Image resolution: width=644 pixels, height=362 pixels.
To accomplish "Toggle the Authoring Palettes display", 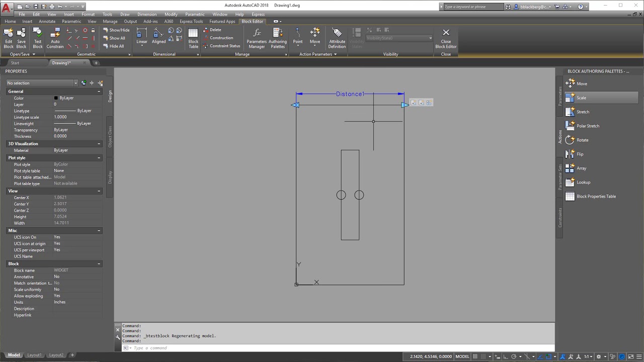I will 278,38.
